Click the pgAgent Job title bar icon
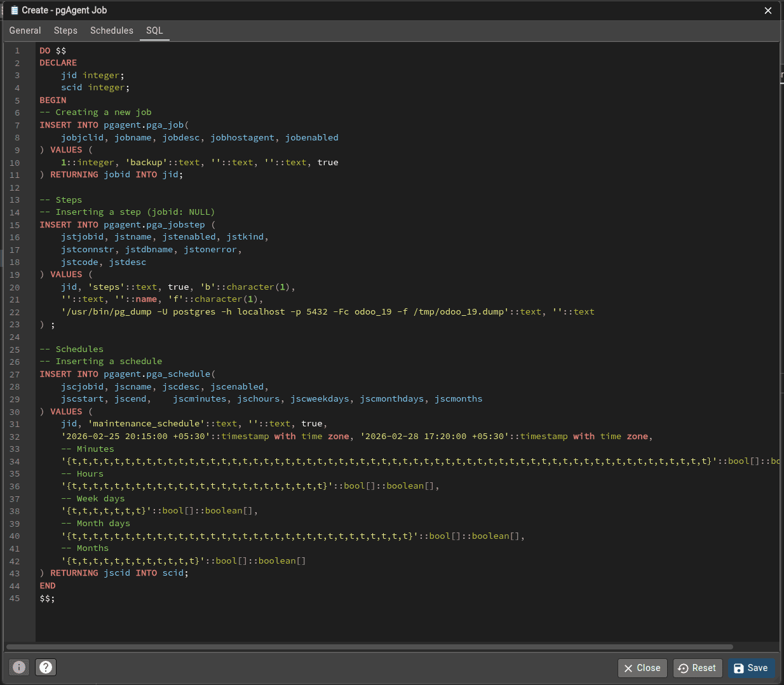Image resolution: width=784 pixels, height=685 pixels. pyautogui.click(x=14, y=10)
